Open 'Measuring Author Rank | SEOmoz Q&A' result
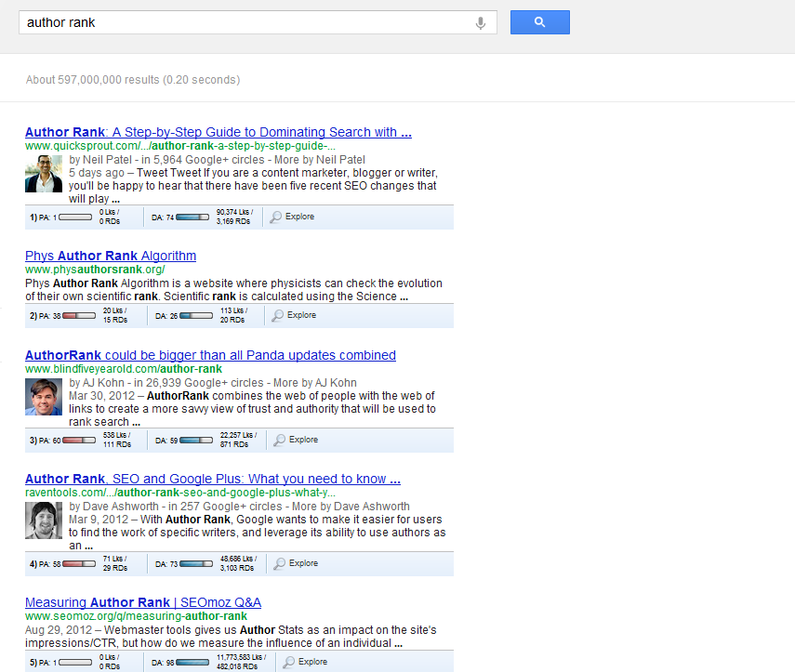The width and height of the screenshot is (795, 672). (x=143, y=602)
